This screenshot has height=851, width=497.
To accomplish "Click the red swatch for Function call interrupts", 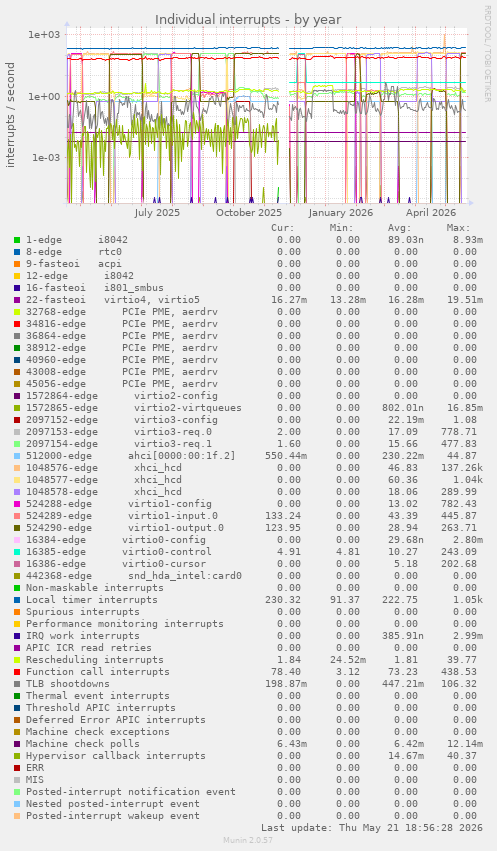I will [x=17, y=672].
